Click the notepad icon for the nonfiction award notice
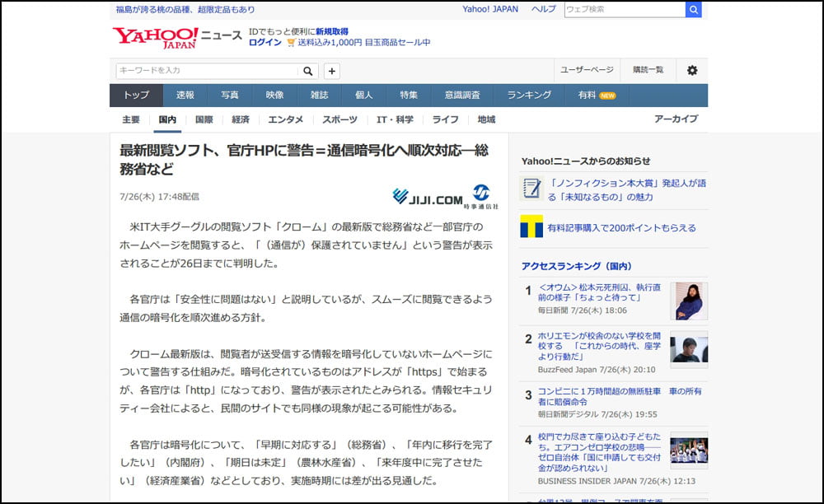 [x=531, y=189]
